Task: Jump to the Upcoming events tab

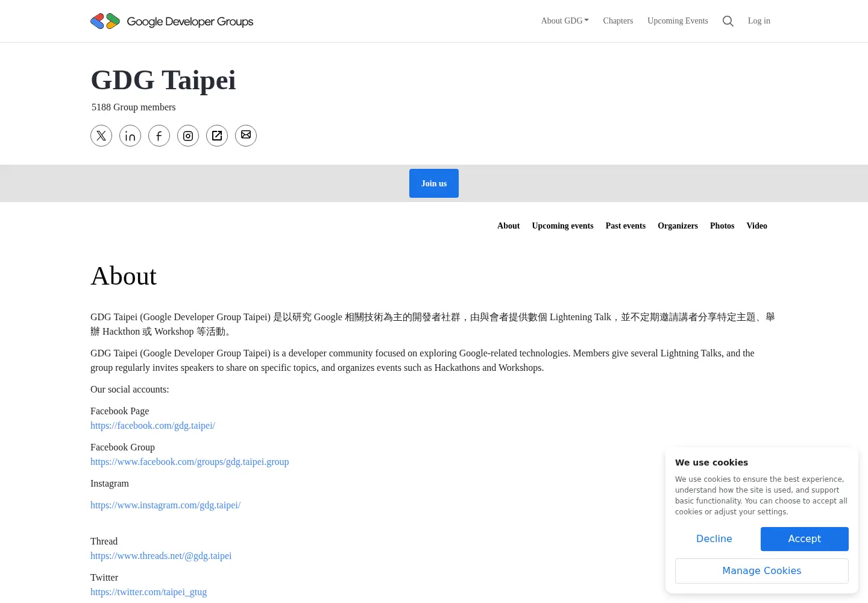Action: pos(562,226)
